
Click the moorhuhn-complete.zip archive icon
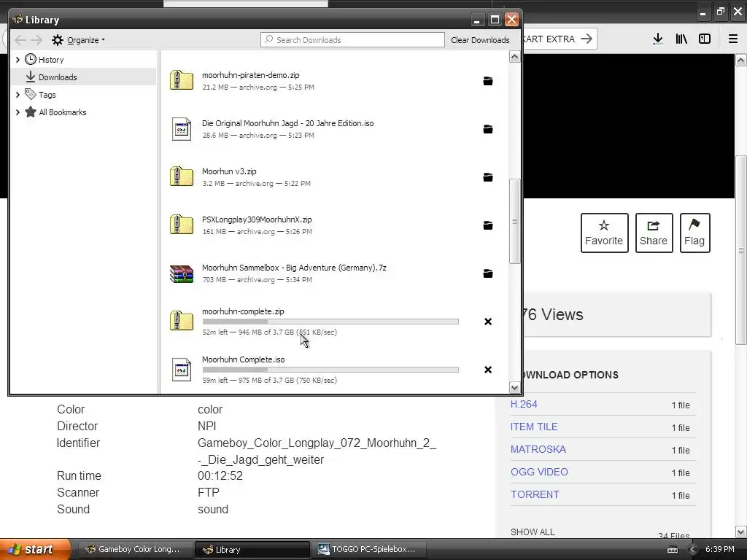click(182, 321)
